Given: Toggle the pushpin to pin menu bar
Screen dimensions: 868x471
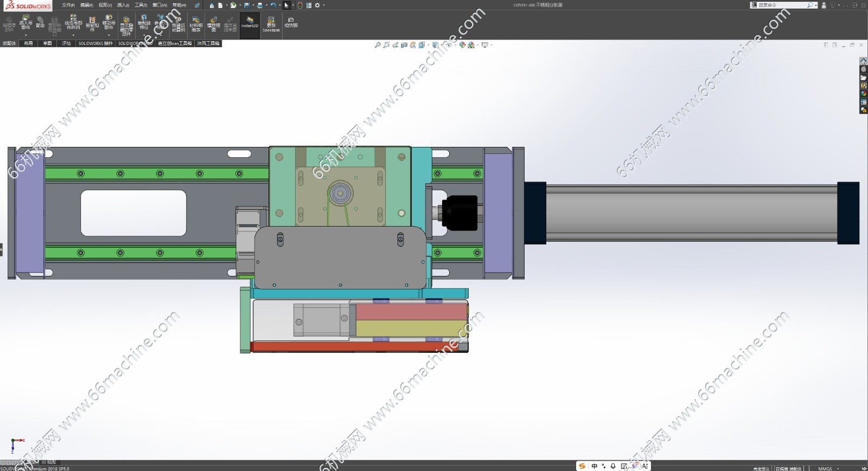Looking at the screenshot, I should tap(197, 5).
